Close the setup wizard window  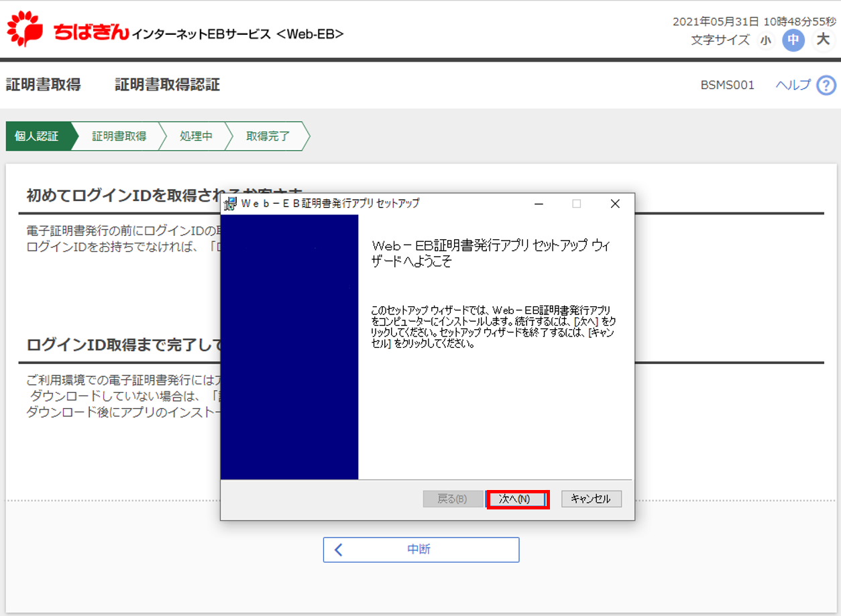coord(615,204)
